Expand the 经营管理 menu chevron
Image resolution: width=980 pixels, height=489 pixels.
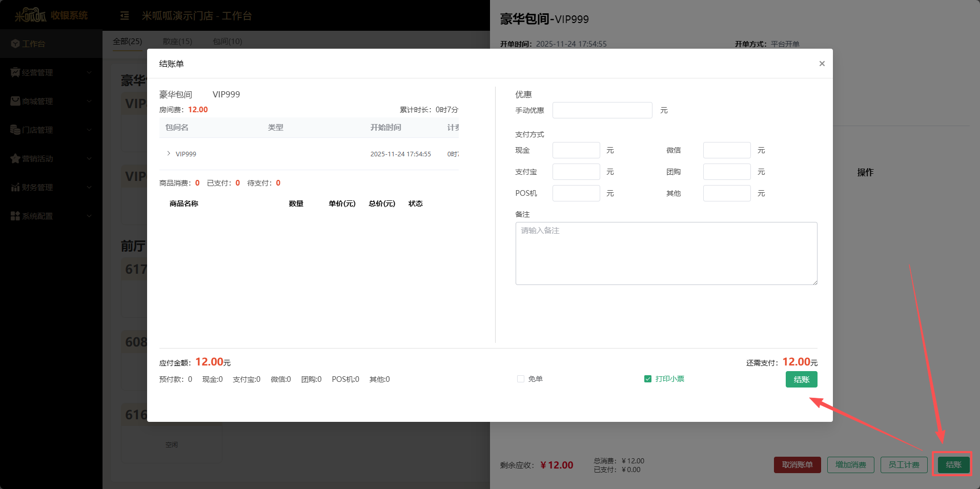[x=89, y=73]
